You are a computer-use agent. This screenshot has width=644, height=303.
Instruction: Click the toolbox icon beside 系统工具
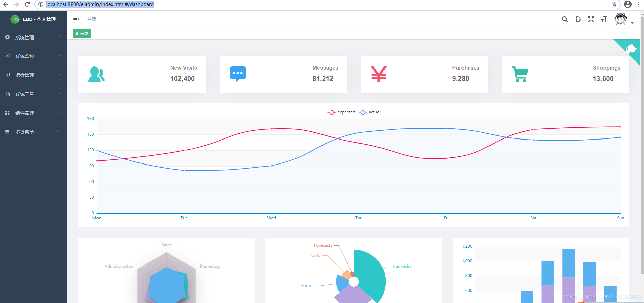(7, 94)
